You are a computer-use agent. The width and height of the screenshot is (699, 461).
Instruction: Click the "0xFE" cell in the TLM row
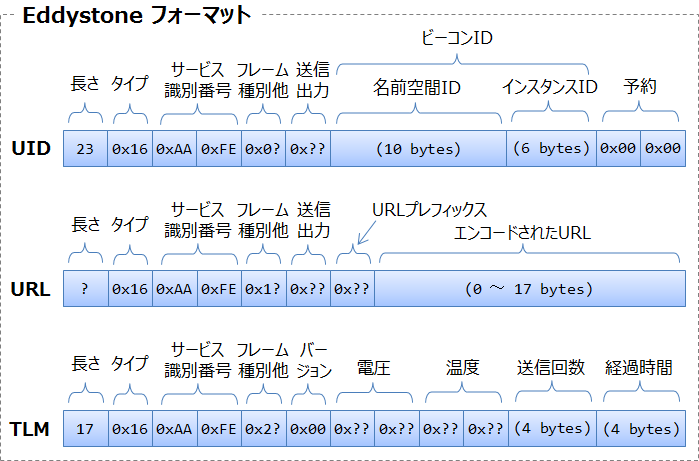(219, 428)
